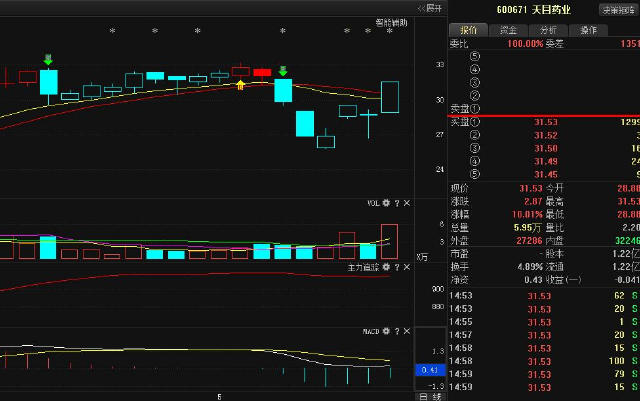Viewport: 640px width, 401px height.
Task: Show help for 主力追踪 indicator
Action: click(x=397, y=267)
